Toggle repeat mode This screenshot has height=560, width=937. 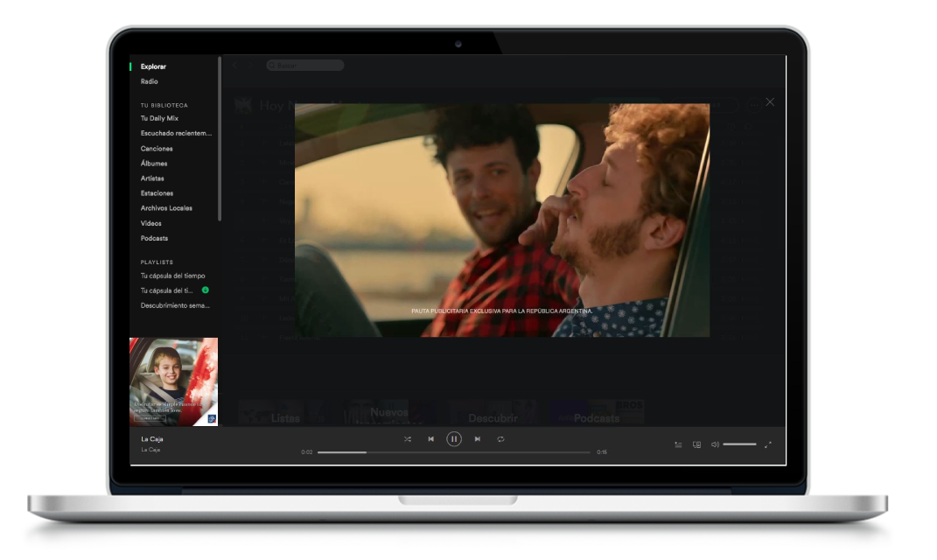tap(500, 439)
